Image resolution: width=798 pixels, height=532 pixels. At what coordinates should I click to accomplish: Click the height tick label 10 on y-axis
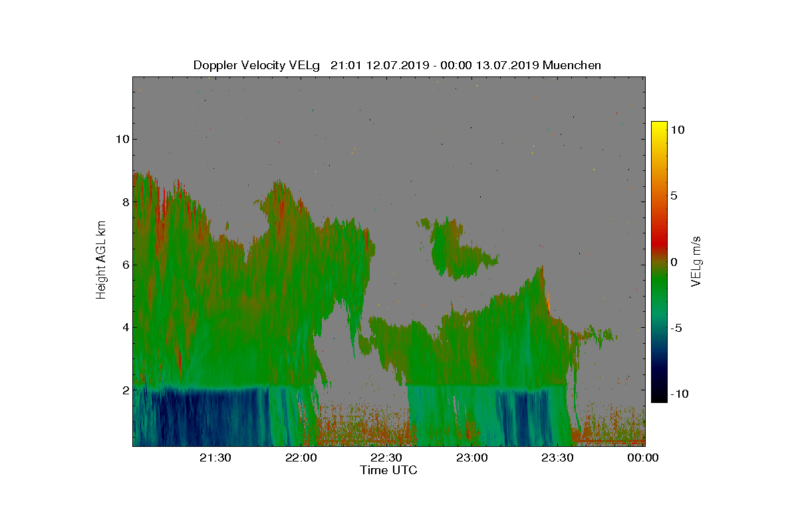122,139
